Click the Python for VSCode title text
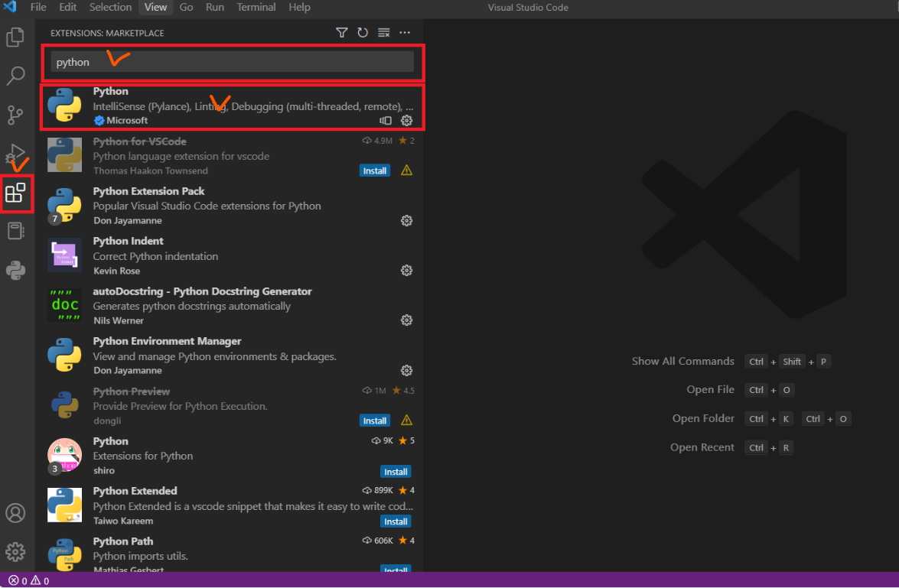899x588 pixels. click(139, 141)
